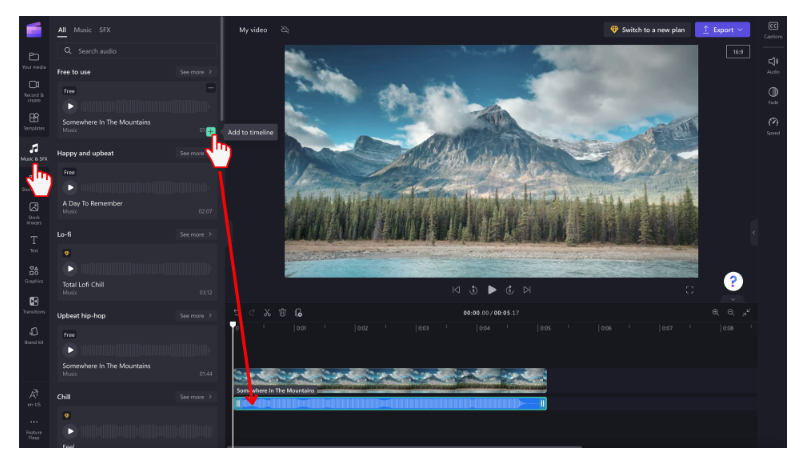Viewport: 802px width, 463px height.
Task: Click the redo arrow in timeline toolbar
Action: pos(252,313)
